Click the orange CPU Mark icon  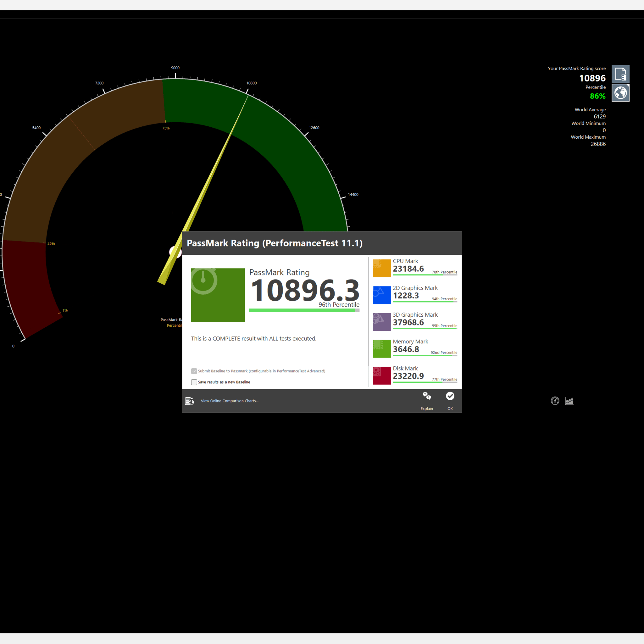(x=382, y=268)
